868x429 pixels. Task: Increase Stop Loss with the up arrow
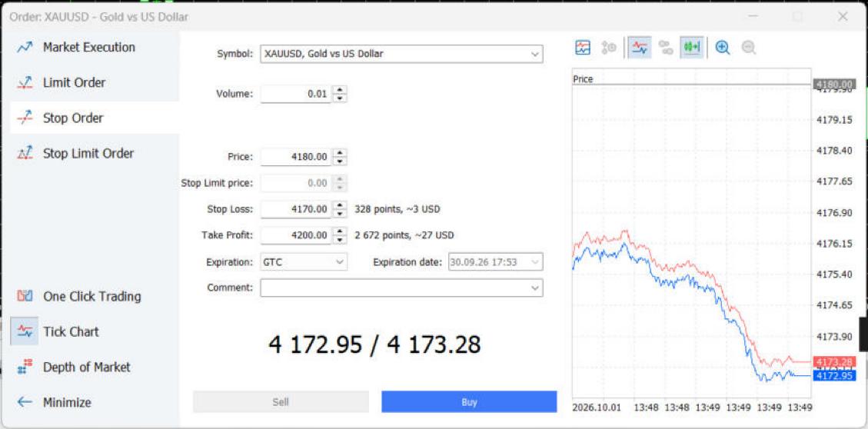tap(340, 205)
